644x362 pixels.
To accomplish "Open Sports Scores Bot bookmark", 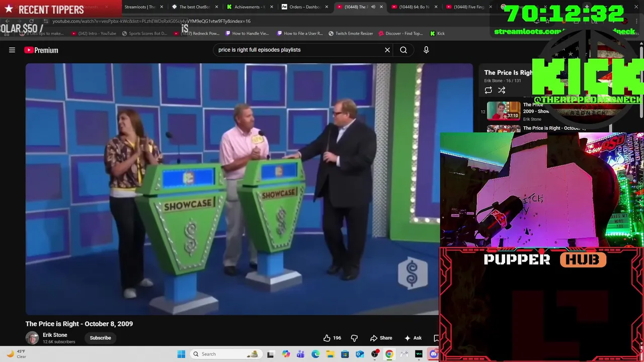I will (144, 33).
